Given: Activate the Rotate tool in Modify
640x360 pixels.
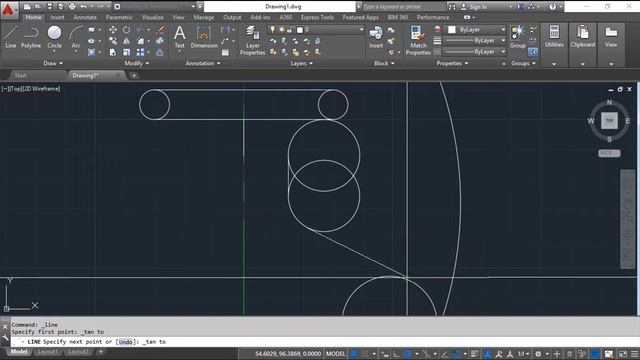Looking at the screenshot, I should 127,30.
